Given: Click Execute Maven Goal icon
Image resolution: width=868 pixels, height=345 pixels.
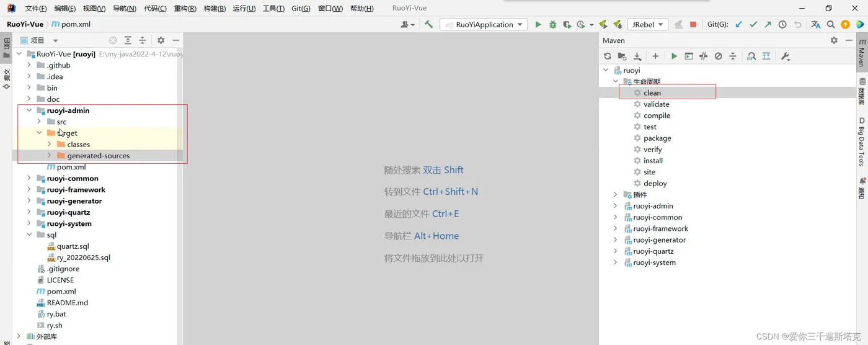Looking at the screenshot, I should [x=689, y=56].
